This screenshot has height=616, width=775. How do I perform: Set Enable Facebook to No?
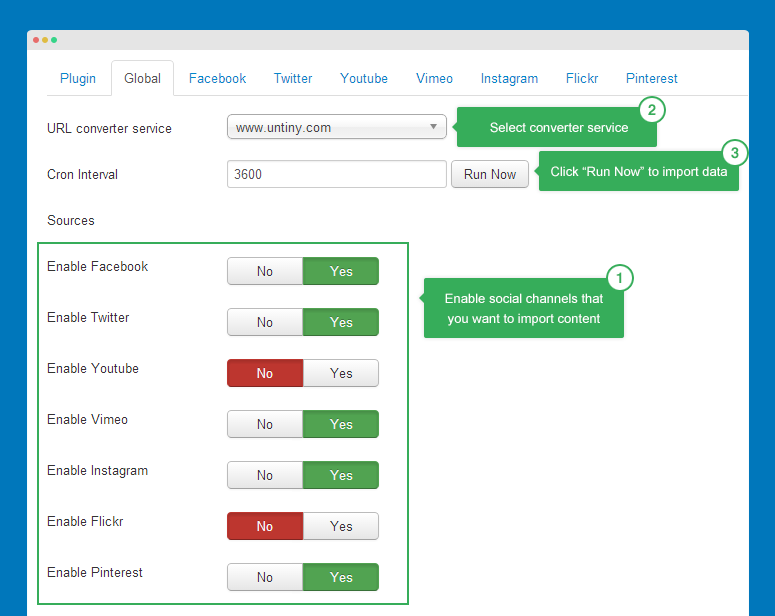[x=265, y=271]
